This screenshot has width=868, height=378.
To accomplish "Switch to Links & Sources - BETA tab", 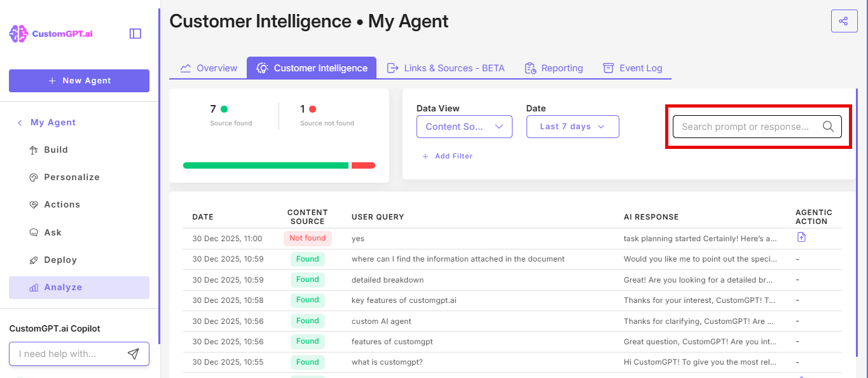I will pyautogui.click(x=446, y=68).
